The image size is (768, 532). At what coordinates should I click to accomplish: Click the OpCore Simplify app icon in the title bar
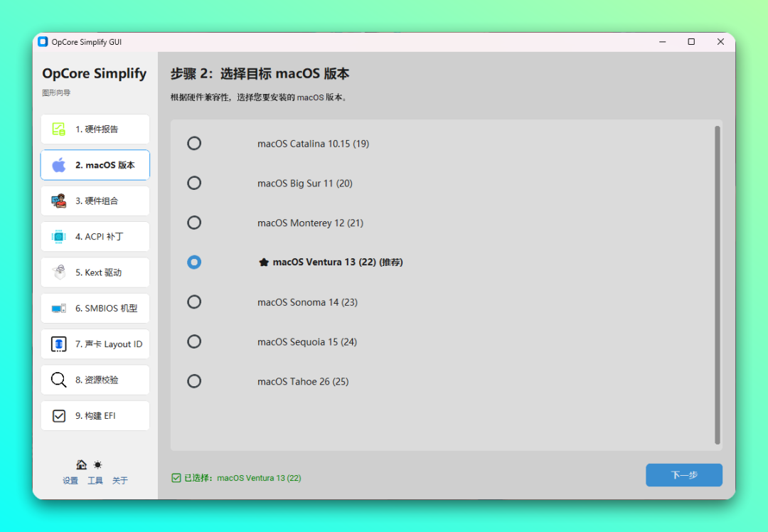click(x=43, y=42)
